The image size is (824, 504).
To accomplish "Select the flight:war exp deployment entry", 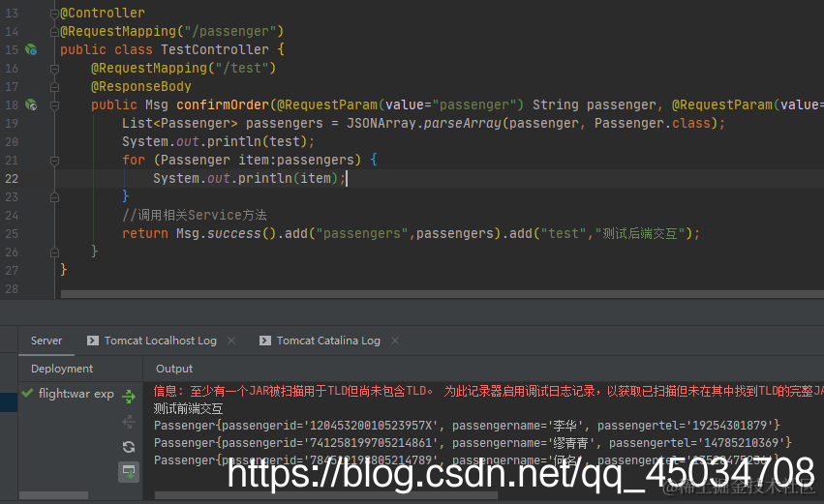I will [x=76, y=393].
